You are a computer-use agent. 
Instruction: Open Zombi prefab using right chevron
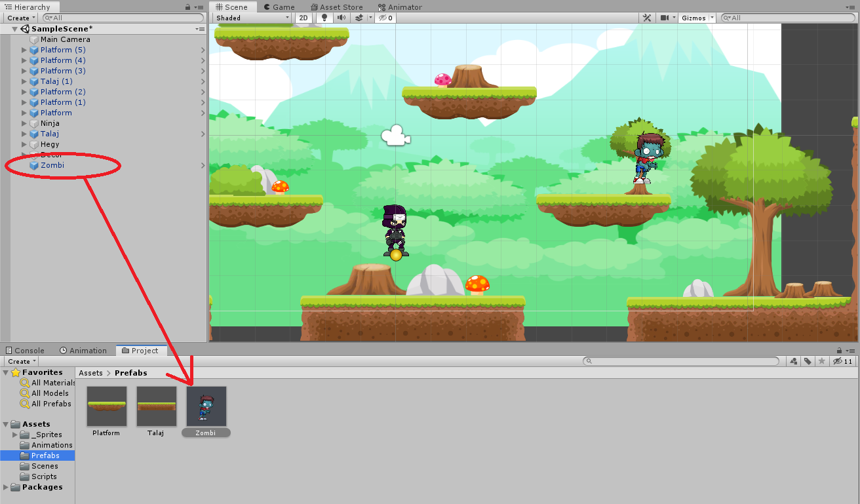click(x=203, y=165)
